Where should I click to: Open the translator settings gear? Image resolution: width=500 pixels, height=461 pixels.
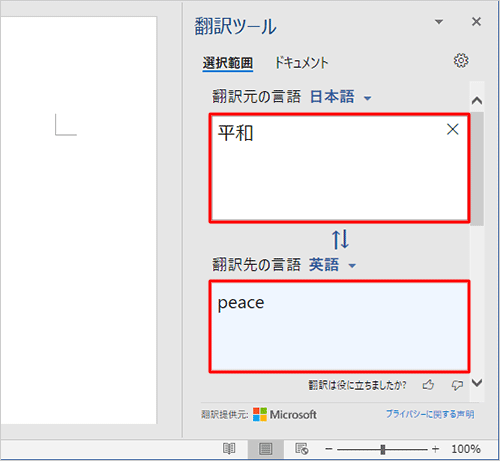tap(461, 61)
